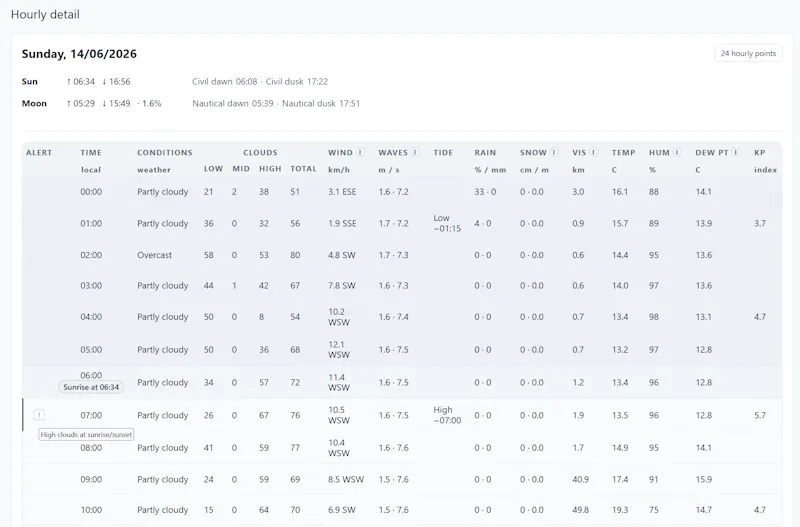
Task: Click the total cloud value 80 at 02:00
Action: (x=295, y=255)
